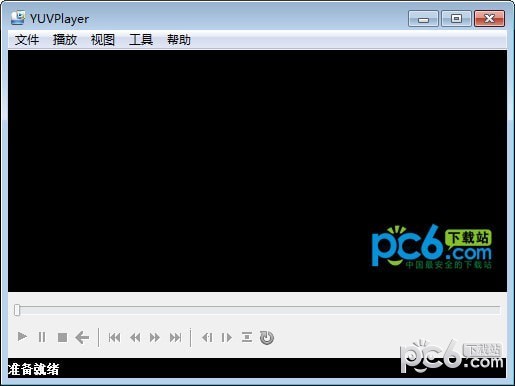Click the seek slider thumb
Screen dimensions: 515x386
point(17,310)
